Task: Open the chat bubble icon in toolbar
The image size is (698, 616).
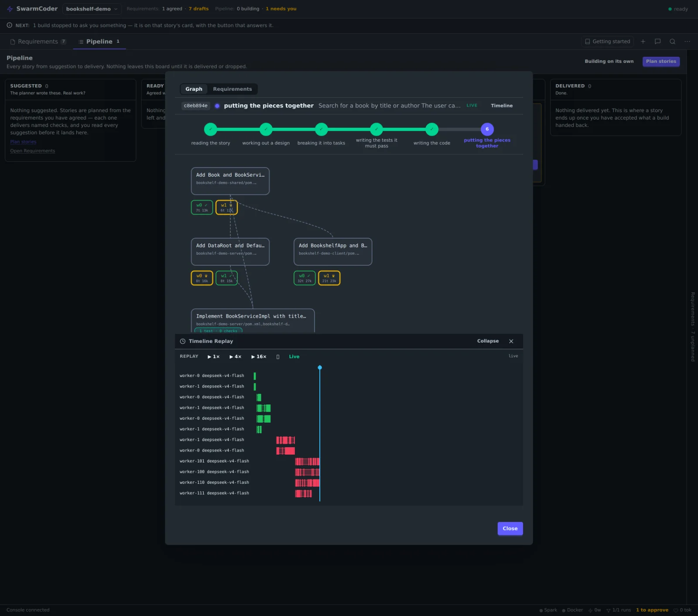Action: (x=657, y=41)
